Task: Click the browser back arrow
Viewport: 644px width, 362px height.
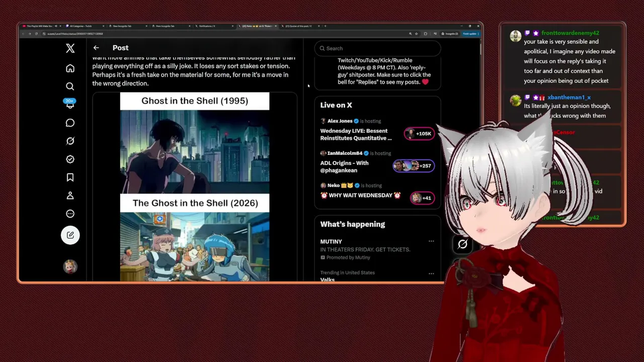Action: [23, 34]
